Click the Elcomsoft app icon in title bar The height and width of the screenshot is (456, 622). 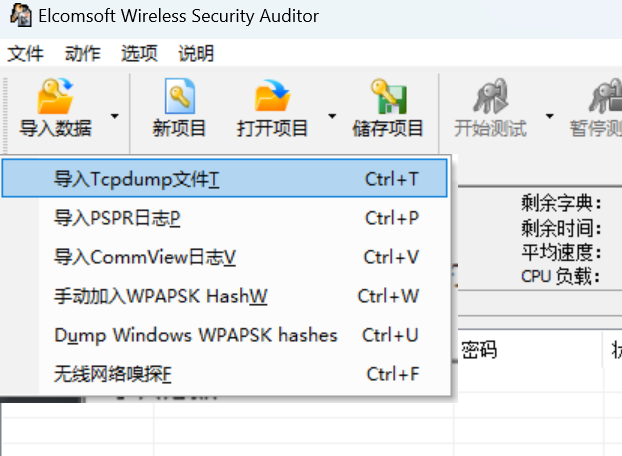[21, 15]
